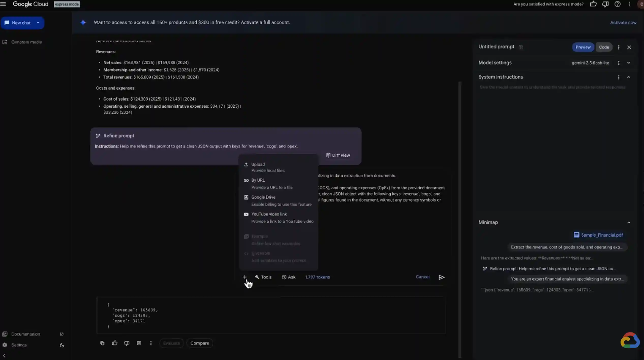Open Generate media in the sidebar
Screen dimensions: 644x360
[x=27, y=42]
